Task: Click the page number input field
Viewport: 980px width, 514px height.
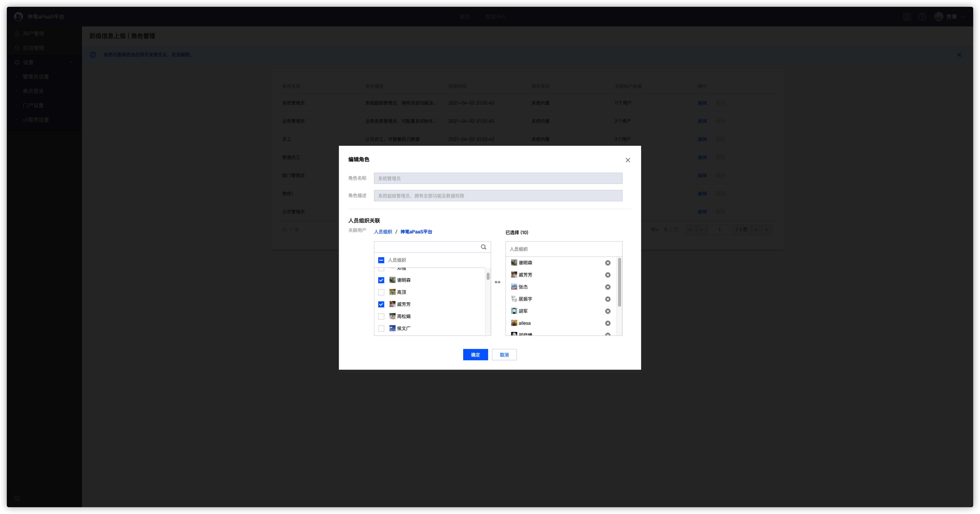Action: pos(719,230)
